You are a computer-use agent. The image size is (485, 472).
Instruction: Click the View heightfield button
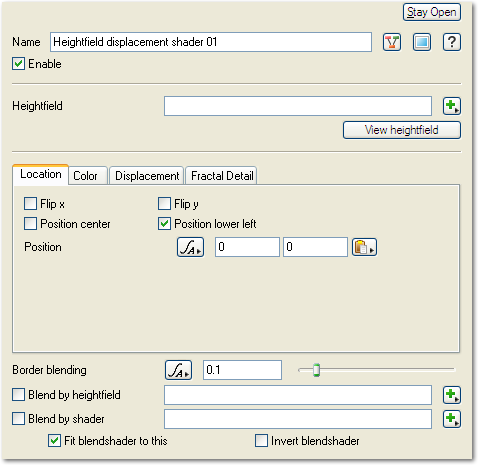(402, 130)
